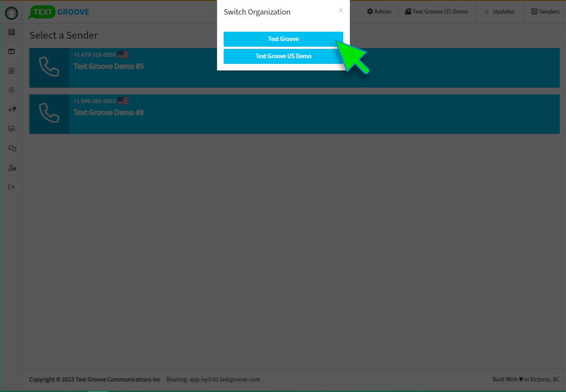Select the Text Groove Demo #8 sender

294,114
